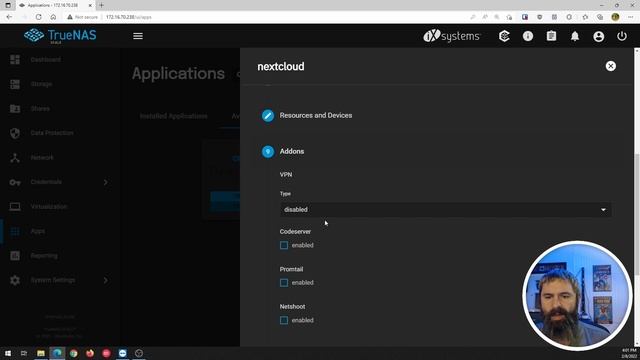This screenshot has width=640, height=360.
Task: Open the browser settings ellipsis menu
Action: [x=631, y=17]
